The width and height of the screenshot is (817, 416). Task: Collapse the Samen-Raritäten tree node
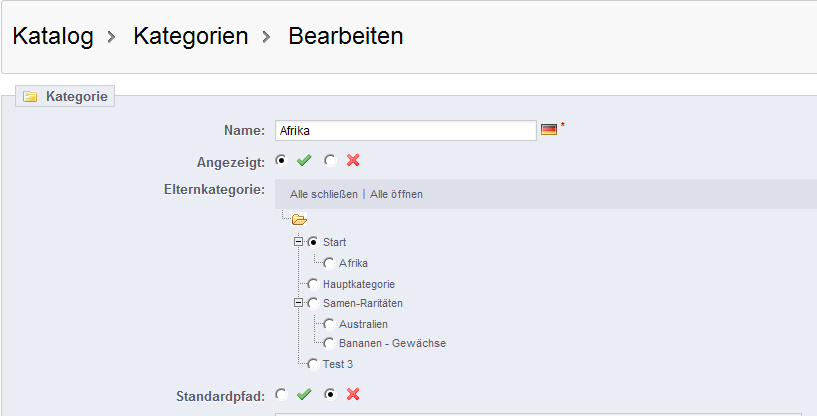pyautogui.click(x=298, y=302)
